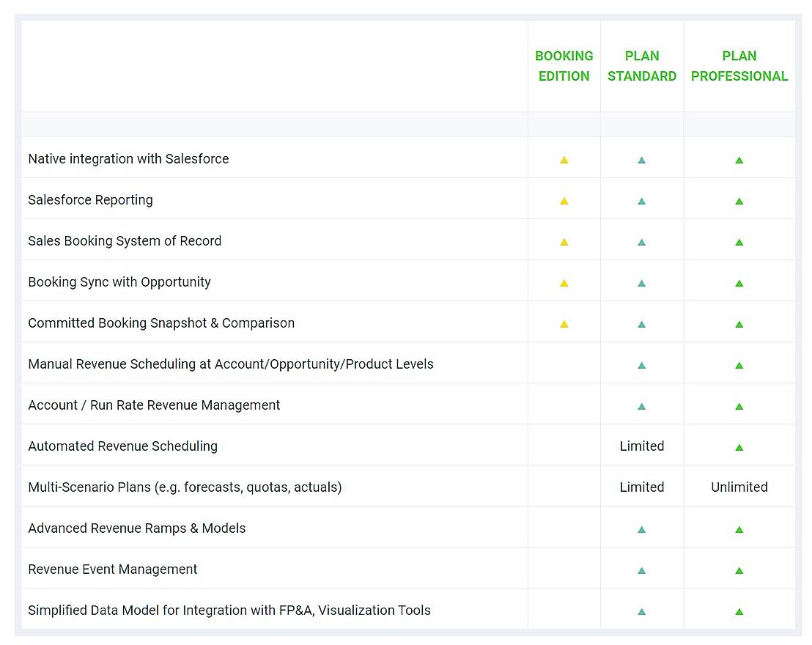
Task: Click Plan Standard triangle for Salesforce Reporting
Action: [641, 201]
